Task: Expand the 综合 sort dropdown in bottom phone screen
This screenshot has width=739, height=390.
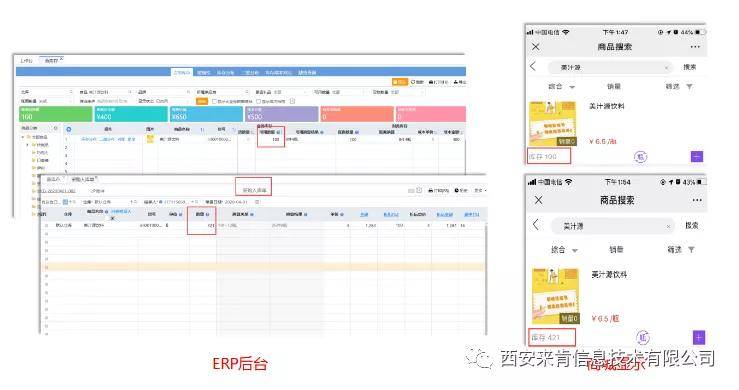Action: [x=564, y=249]
